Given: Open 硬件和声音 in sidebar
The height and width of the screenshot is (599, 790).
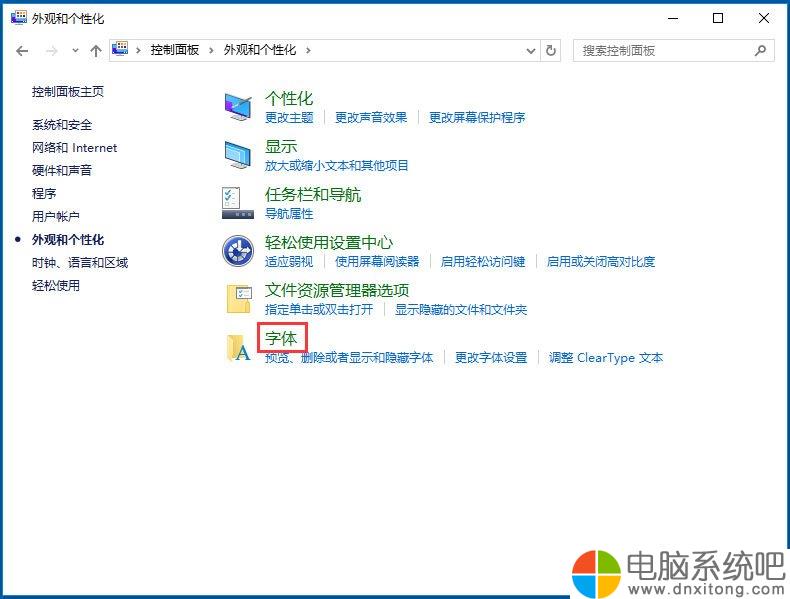Looking at the screenshot, I should click(62, 170).
